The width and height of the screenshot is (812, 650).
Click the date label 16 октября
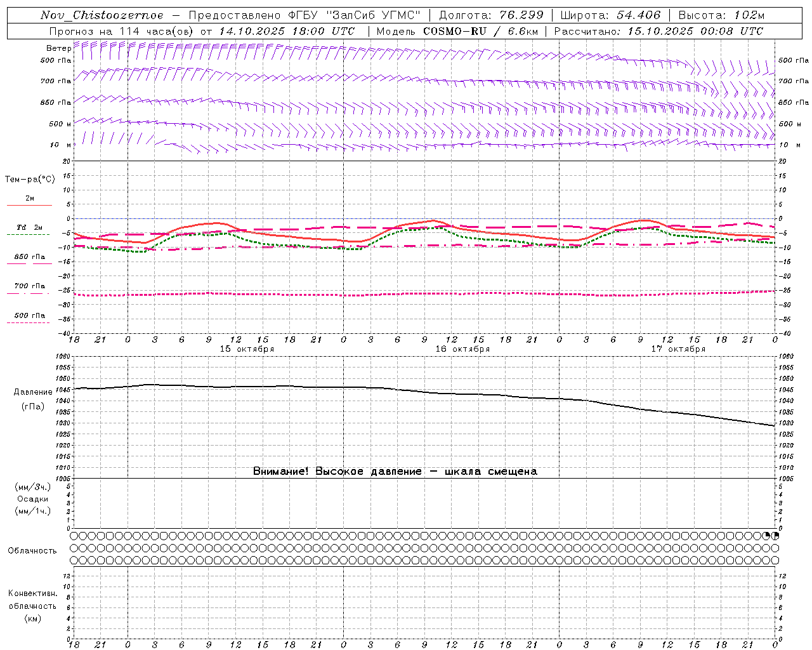click(x=462, y=349)
